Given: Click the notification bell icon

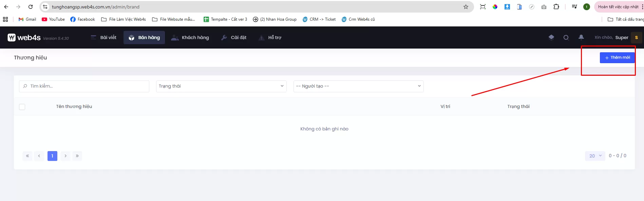Looking at the screenshot, I should click(x=581, y=37).
